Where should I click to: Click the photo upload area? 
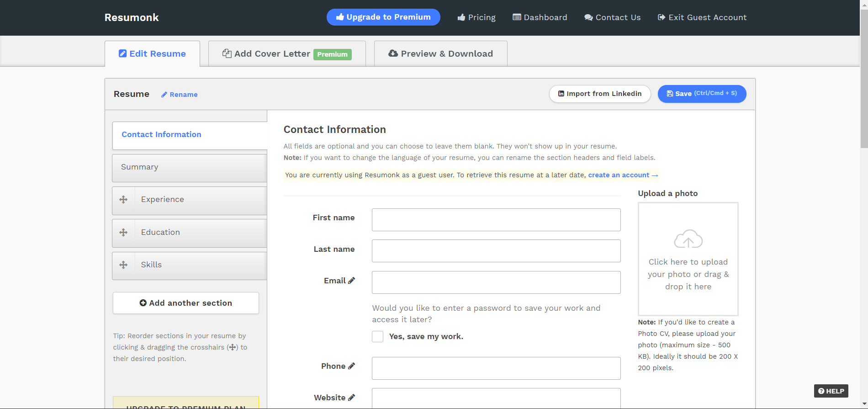[x=688, y=259]
